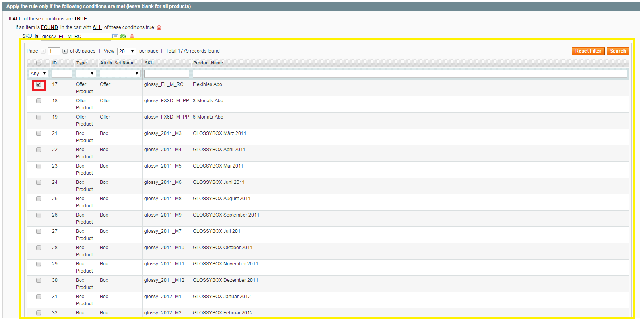
Task: Click the Reset Filter button
Action: coord(588,51)
